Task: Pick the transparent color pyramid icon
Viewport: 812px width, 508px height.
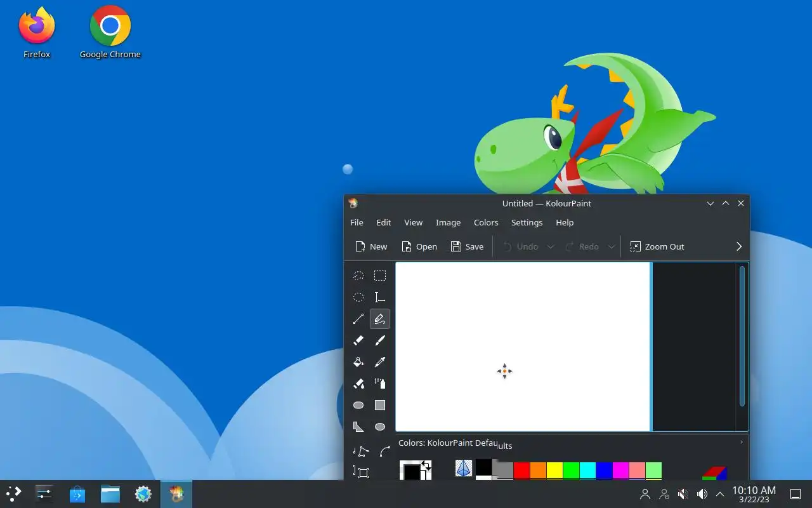Action: tap(464, 469)
